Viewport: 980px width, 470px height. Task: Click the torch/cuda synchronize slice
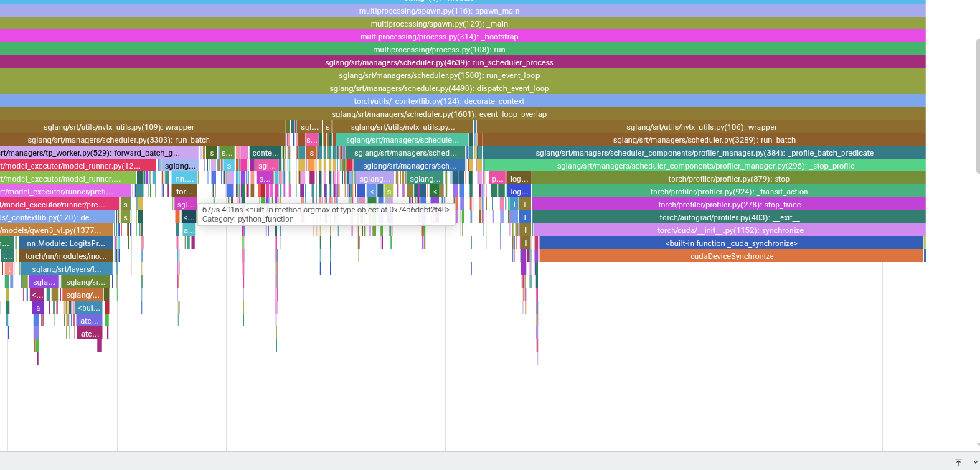click(x=730, y=230)
